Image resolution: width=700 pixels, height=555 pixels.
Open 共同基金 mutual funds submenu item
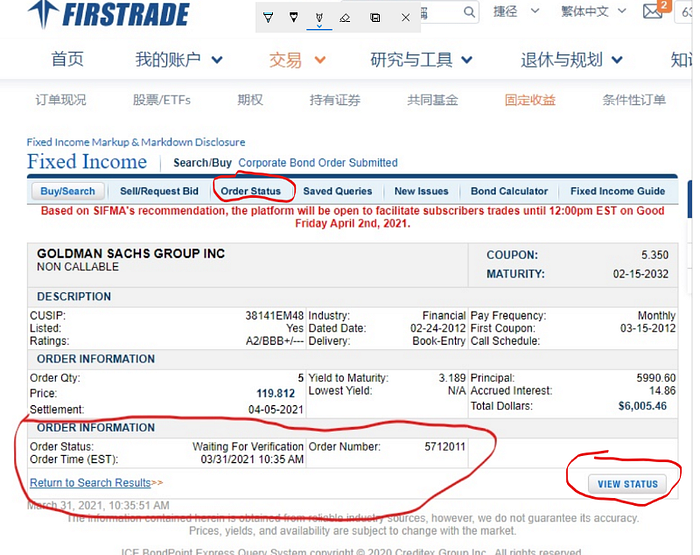(x=433, y=100)
